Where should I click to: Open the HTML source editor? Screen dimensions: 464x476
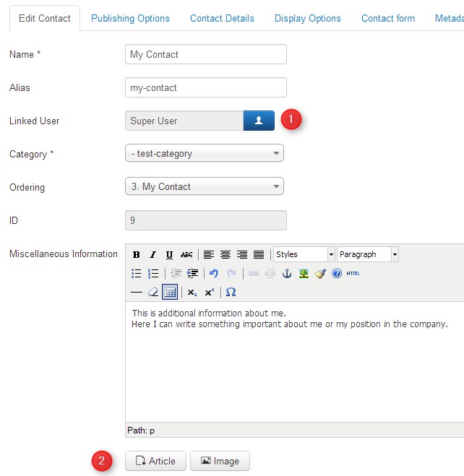click(x=353, y=274)
